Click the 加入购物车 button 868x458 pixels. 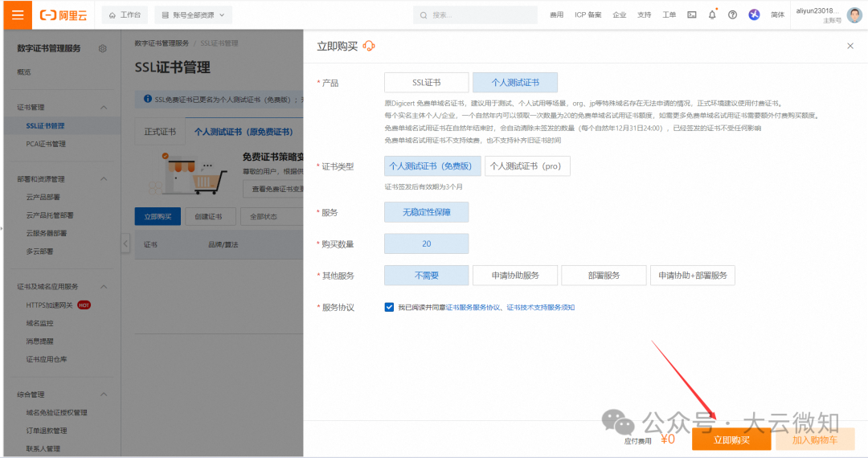click(x=815, y=440)
